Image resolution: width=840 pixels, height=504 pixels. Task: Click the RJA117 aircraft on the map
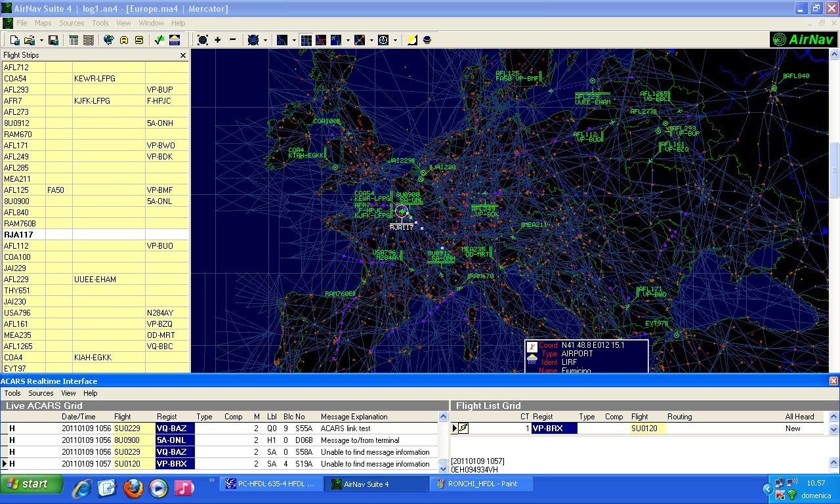click(402, 212)
